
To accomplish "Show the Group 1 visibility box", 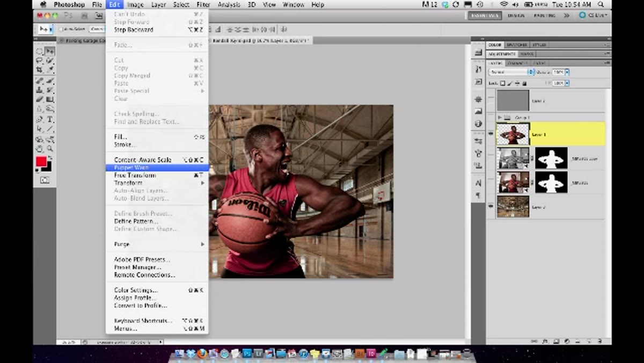I will [491, 117].
